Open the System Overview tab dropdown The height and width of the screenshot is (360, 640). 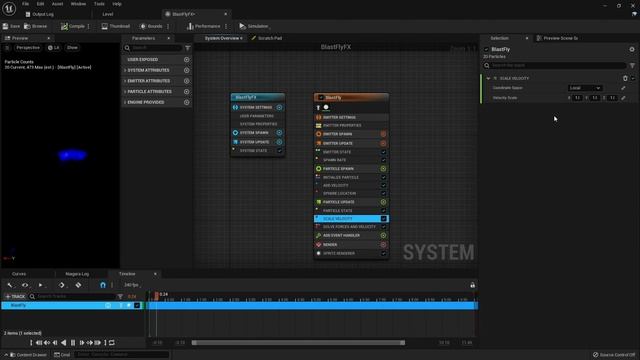click(x=241, y=38)
